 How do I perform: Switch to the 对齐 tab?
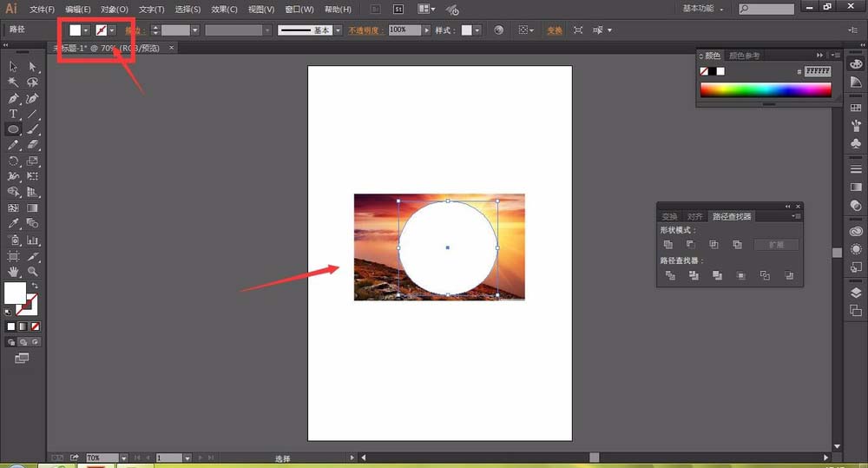click(694, 216)
